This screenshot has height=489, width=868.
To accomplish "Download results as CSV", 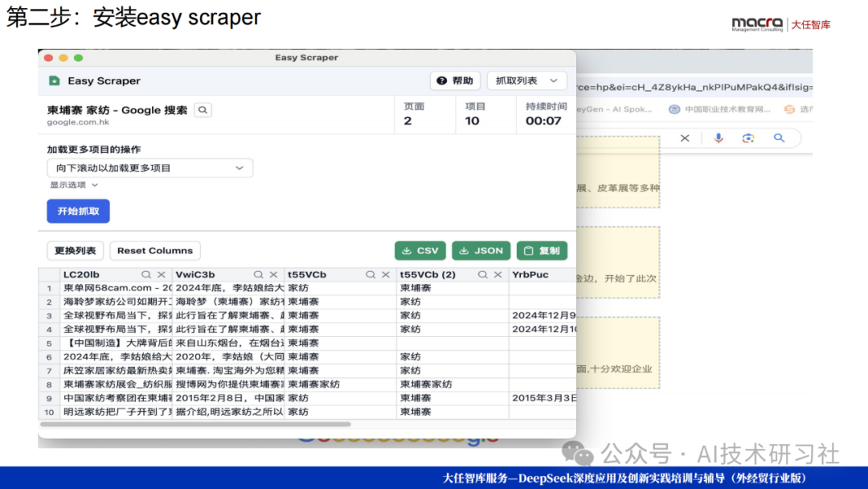I will pyautogui.click(x=420, y=251).
